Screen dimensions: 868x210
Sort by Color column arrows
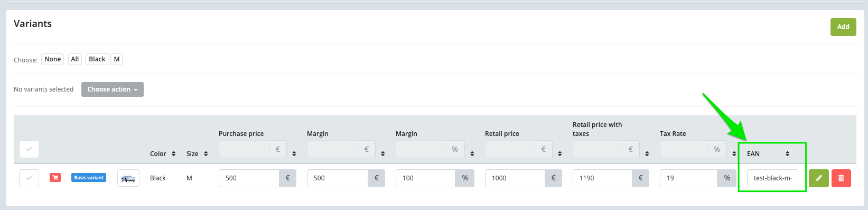point(174,154)
